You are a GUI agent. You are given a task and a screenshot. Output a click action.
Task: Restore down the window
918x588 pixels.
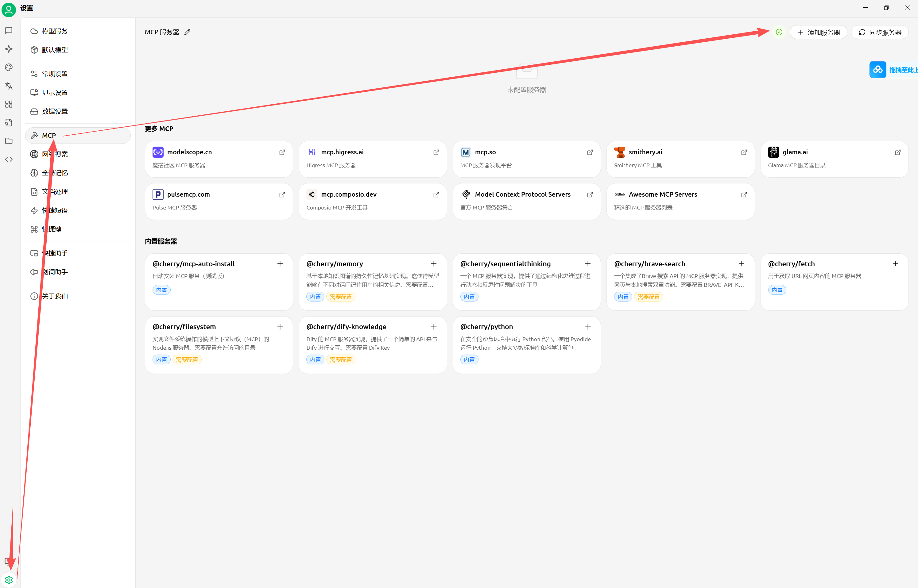pyautogui.click(x=886, y=8)
